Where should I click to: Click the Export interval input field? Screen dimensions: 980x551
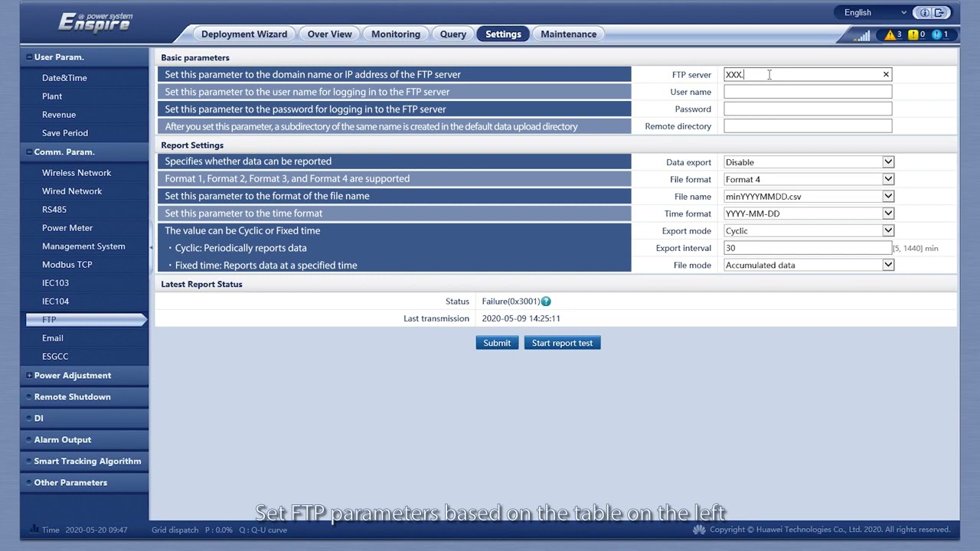(x=808, y=248)
